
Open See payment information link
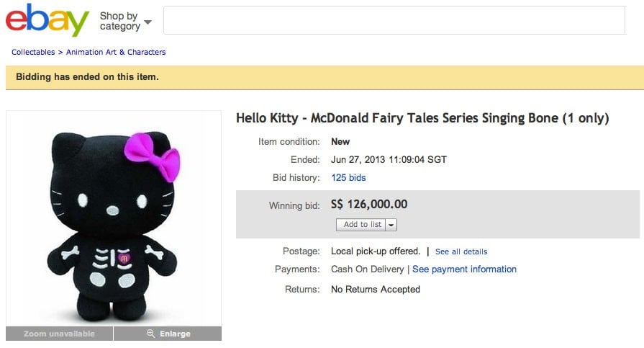464,269
